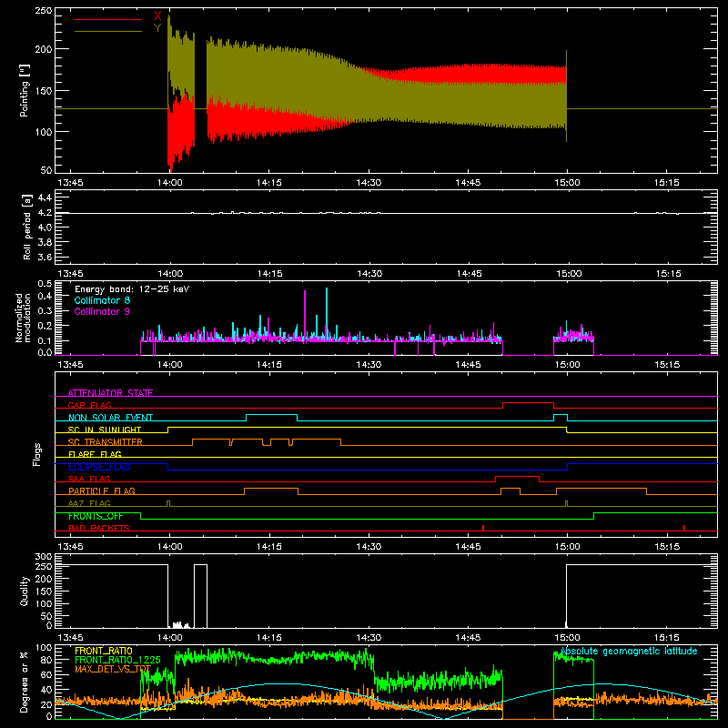Click the first BAD_PACKETS spike near 14:47

483,528
